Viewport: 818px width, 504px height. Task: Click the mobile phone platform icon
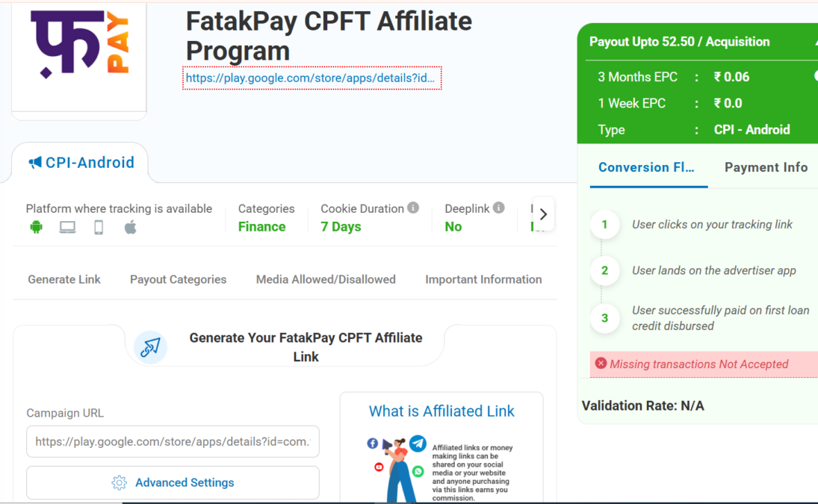[99, 228]
